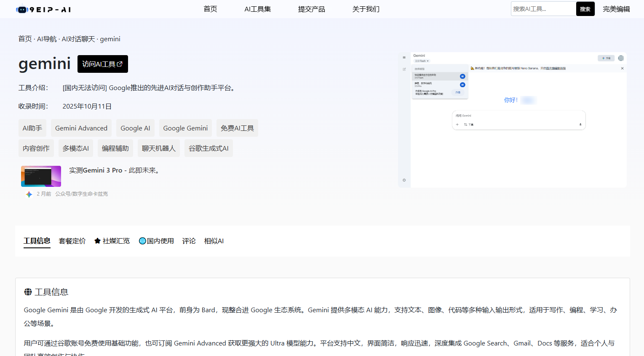Click the blue sparkle icon next to 2 月前

click(x=29, y=194)
